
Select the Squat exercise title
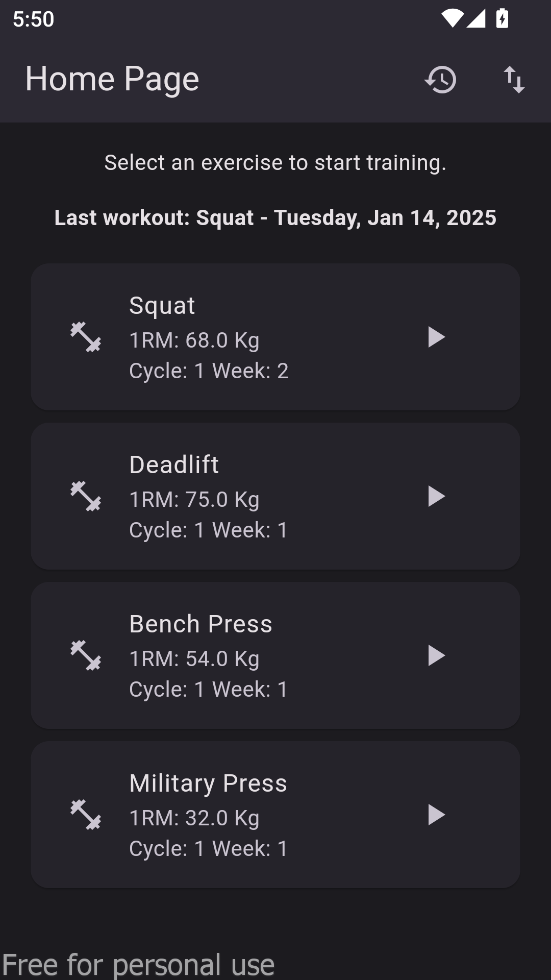[162, 306]
